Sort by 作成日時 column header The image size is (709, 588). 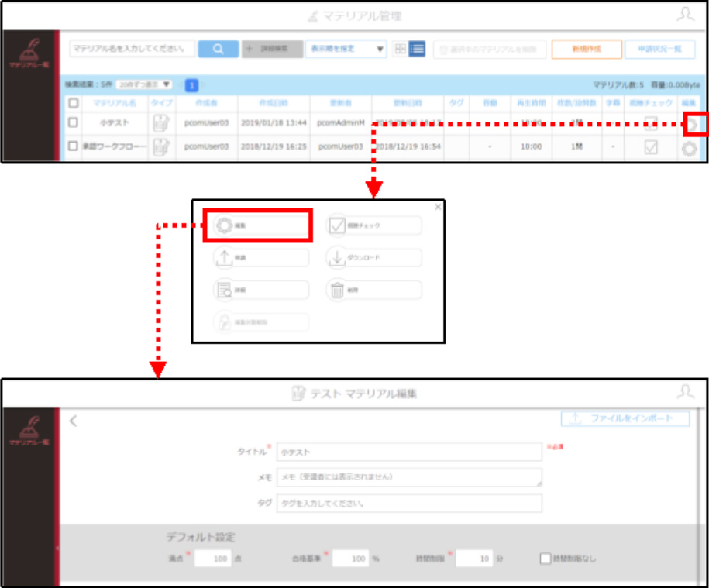pos(274,103)
